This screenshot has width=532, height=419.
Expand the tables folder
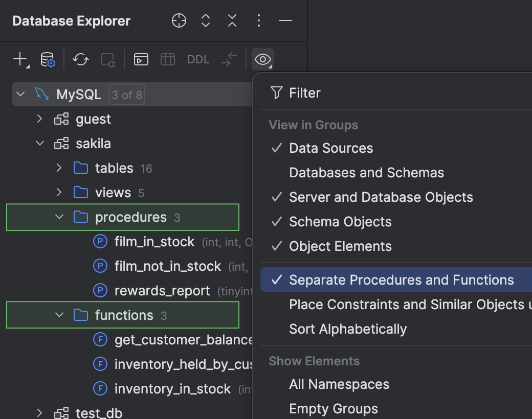tap(58, 168)
